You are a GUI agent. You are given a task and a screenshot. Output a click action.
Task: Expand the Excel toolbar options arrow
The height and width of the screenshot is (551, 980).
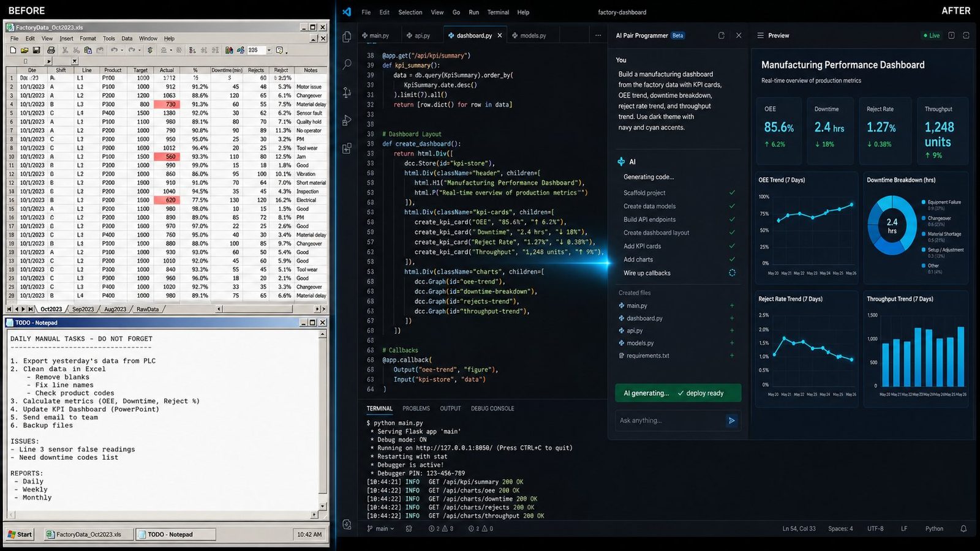tap(286, 51)
